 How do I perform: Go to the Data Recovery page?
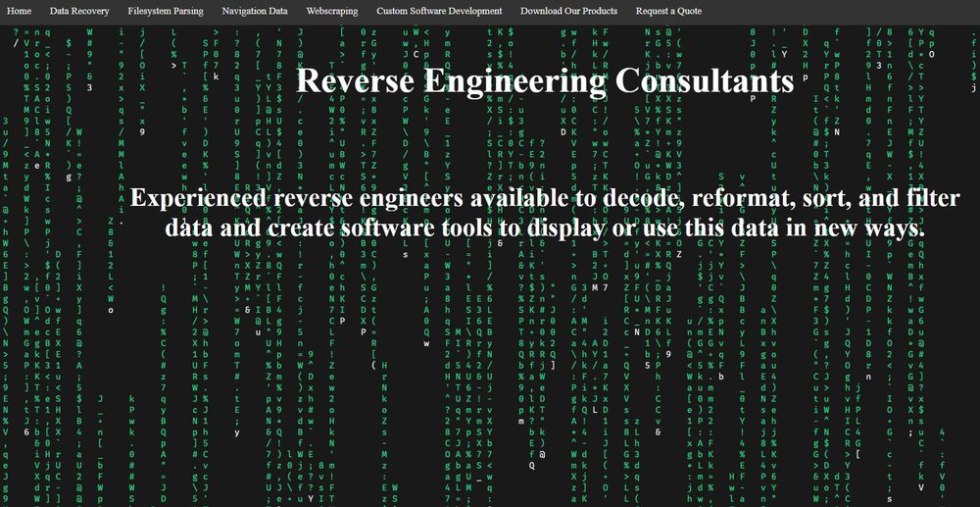point(79,11)
